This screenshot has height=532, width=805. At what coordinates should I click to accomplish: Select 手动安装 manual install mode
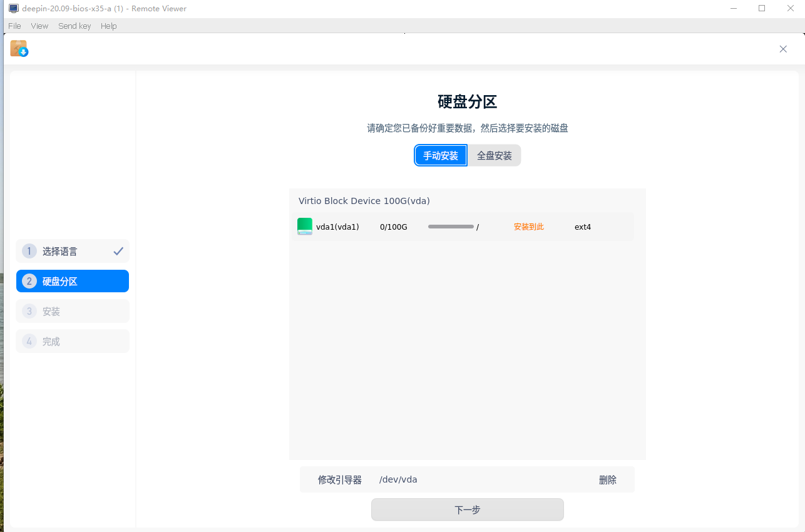point(441,156)
